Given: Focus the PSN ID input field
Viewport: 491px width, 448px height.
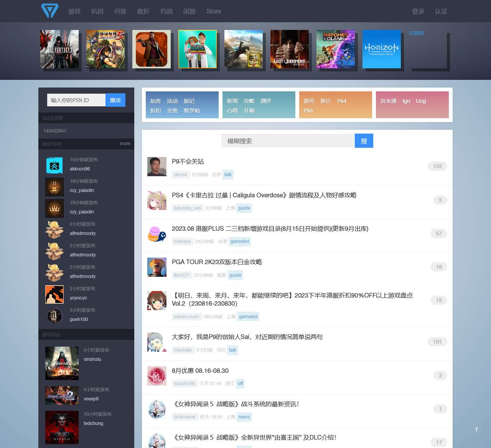Looking at the screenshot, I should pos(76,100).
